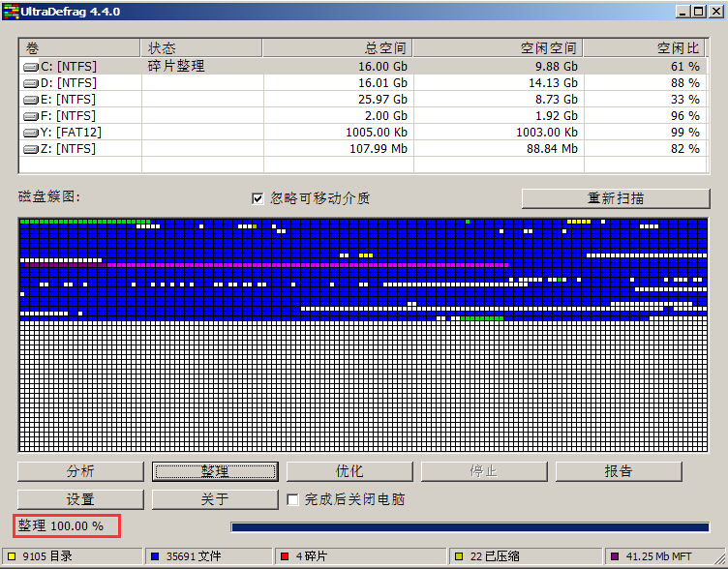The width and height of the screenshot is (728, 569).
Task: Click the defragmentation progress bar
Action: click(470, 526)
